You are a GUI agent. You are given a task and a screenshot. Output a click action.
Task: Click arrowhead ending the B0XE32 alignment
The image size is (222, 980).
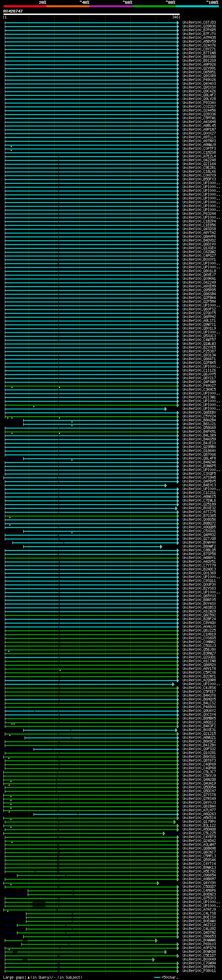[x=177, y=508]
